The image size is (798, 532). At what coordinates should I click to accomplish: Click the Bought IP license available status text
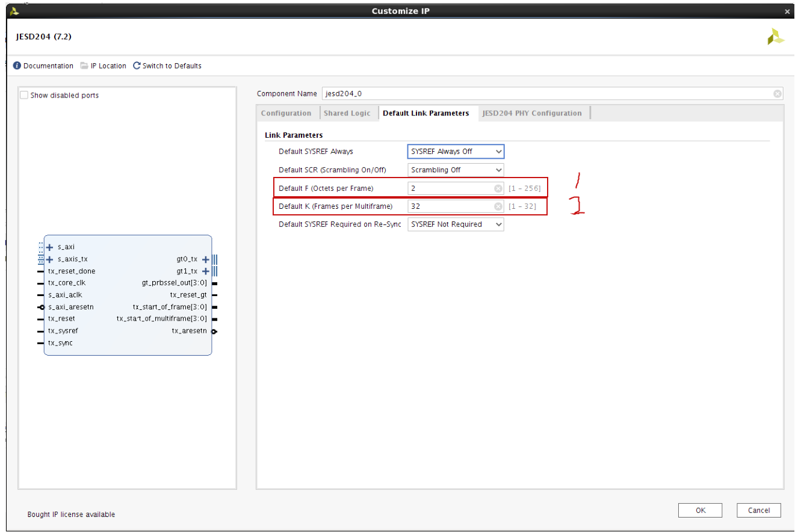(x=71, y=515)
